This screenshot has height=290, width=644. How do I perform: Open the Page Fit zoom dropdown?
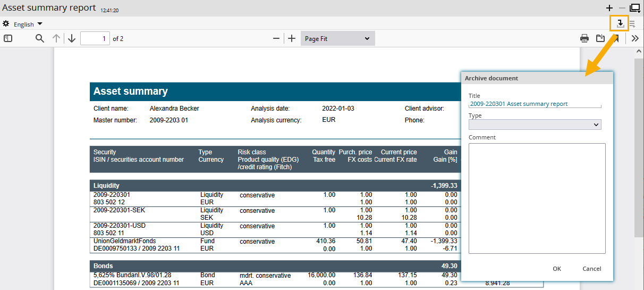point(337,38)
